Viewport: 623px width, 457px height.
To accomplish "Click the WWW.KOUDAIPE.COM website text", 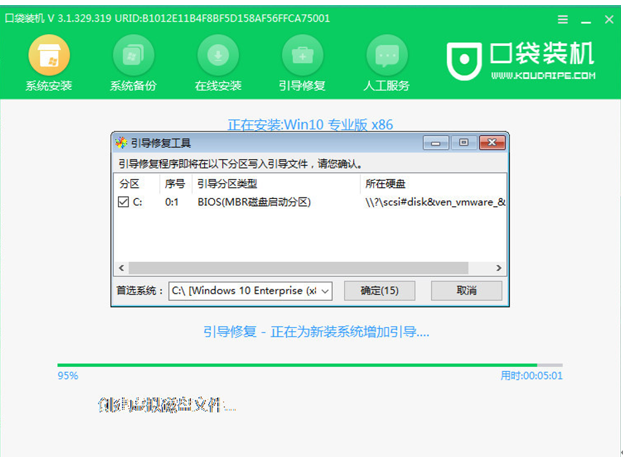I will [543, 76].
